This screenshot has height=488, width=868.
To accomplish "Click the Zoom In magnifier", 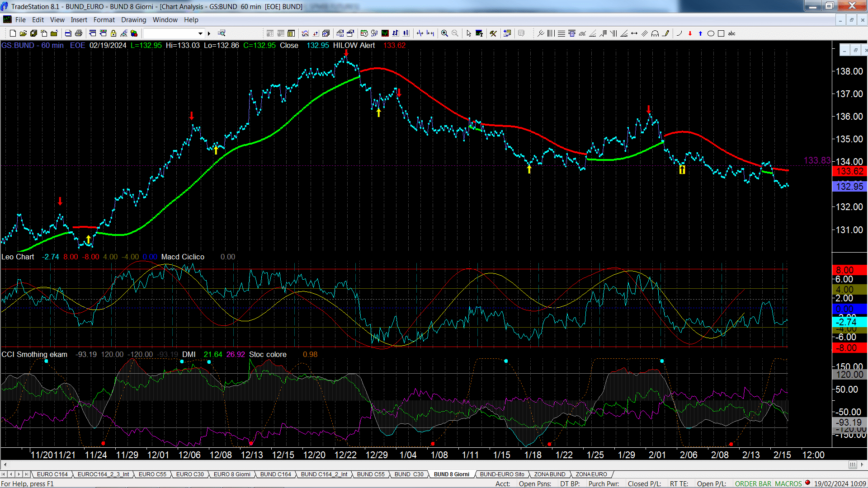I will pos(444,33).
